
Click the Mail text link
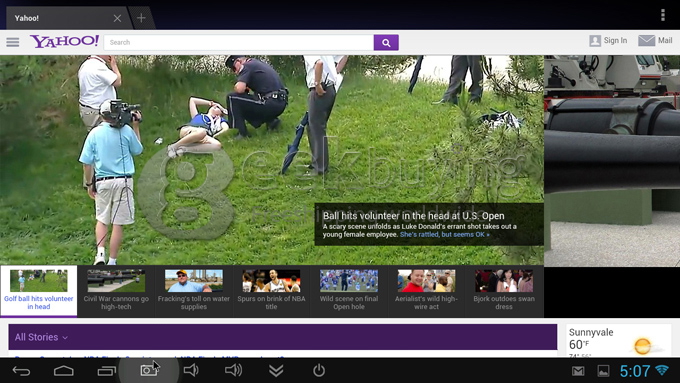665,40
